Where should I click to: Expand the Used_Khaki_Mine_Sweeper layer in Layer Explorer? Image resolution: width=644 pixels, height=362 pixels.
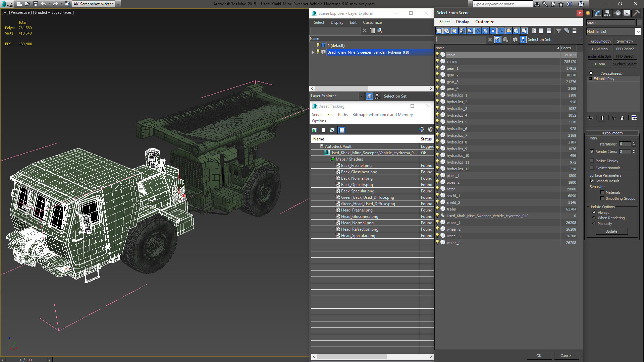pyautogui.click(x=313, y=52)
